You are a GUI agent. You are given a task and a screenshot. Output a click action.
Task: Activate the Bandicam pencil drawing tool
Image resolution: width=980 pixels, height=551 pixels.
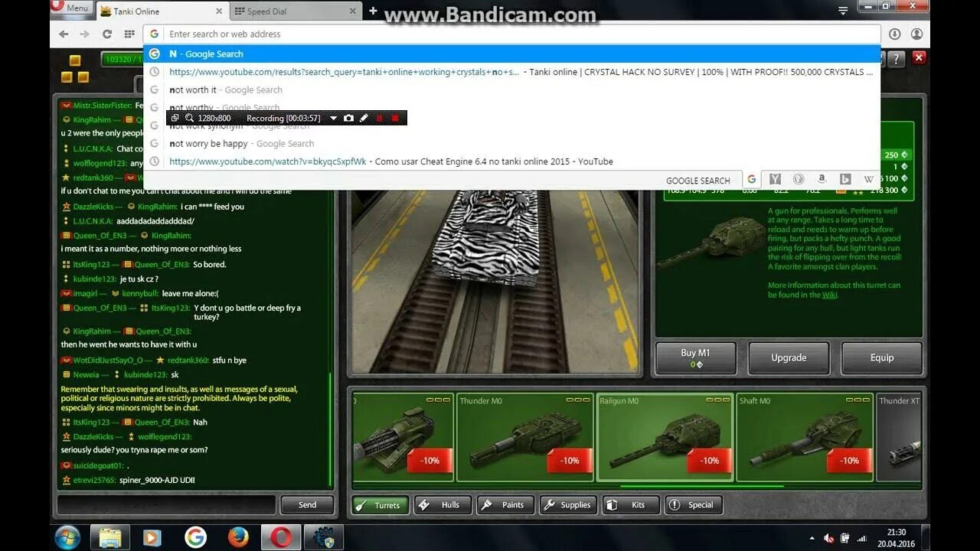click(364, 118)
